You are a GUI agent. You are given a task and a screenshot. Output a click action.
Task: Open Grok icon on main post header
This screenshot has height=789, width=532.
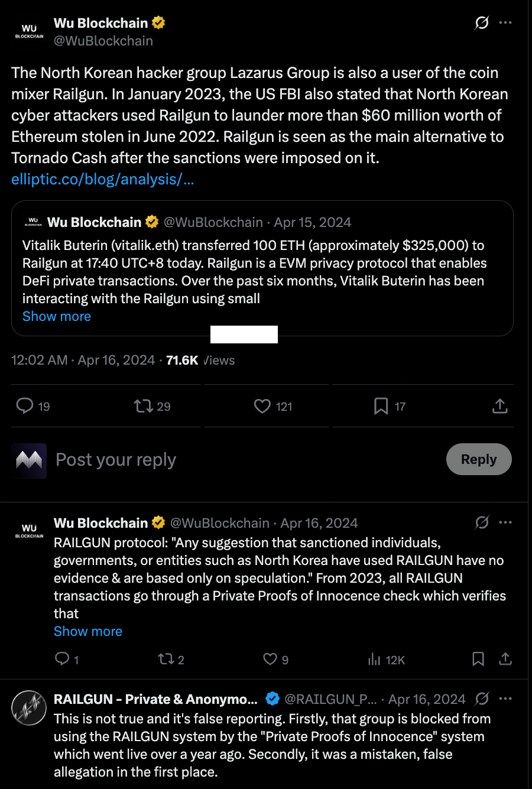(482, 23)
